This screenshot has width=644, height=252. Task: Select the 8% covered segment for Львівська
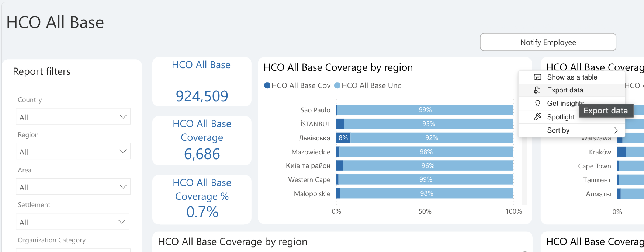pyautogui.click(x=343, y=138)
